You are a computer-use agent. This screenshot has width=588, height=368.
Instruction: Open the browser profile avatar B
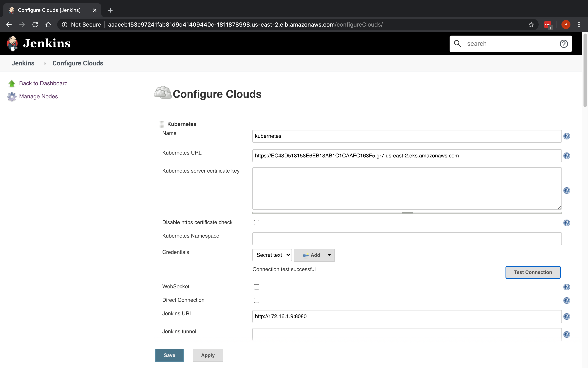coord(566,25)
